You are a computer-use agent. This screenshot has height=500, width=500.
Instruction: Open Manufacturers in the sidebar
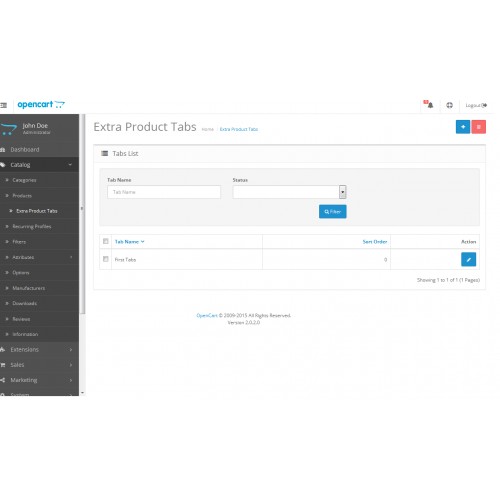[39, 288]
